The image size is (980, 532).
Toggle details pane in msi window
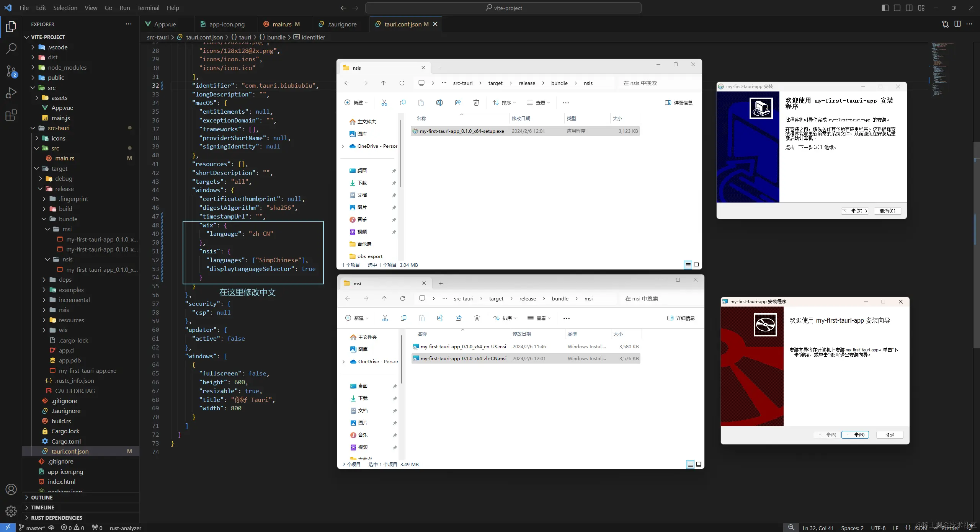pyautogui.click(x=681, y=318)
